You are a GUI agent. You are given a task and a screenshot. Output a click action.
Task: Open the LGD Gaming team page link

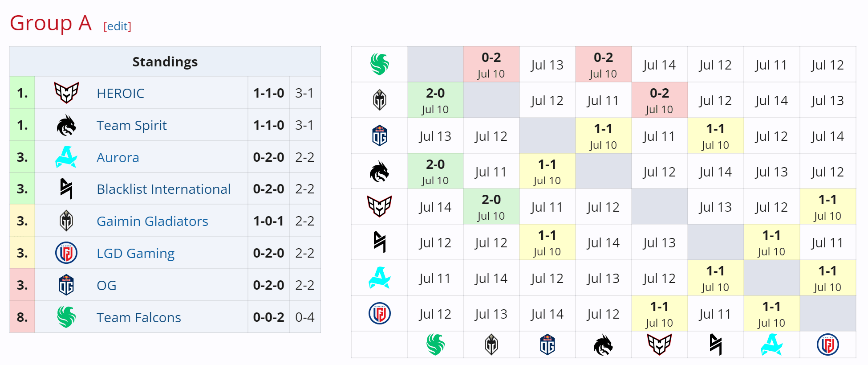[135, 253]
